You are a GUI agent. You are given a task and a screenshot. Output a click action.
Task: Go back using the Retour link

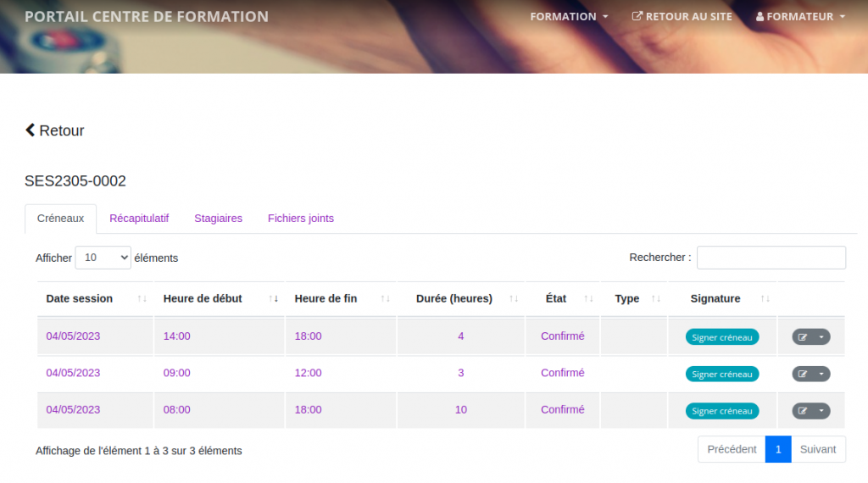[55, 130]
